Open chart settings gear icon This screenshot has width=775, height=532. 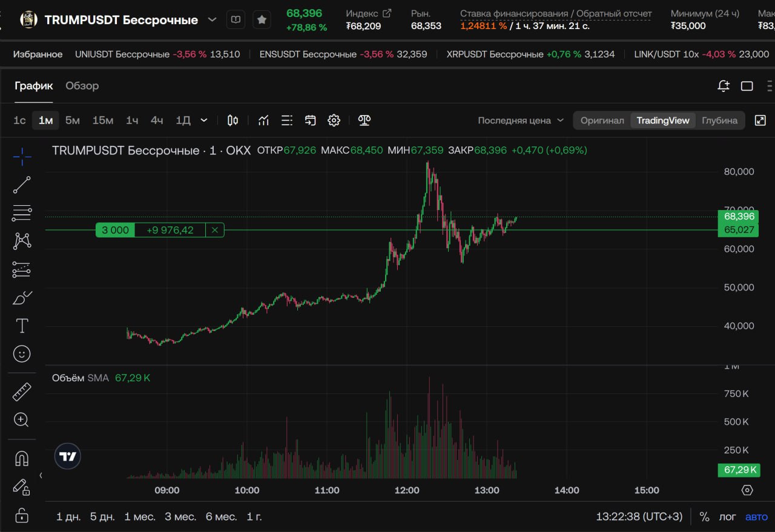tap(334, 120)
